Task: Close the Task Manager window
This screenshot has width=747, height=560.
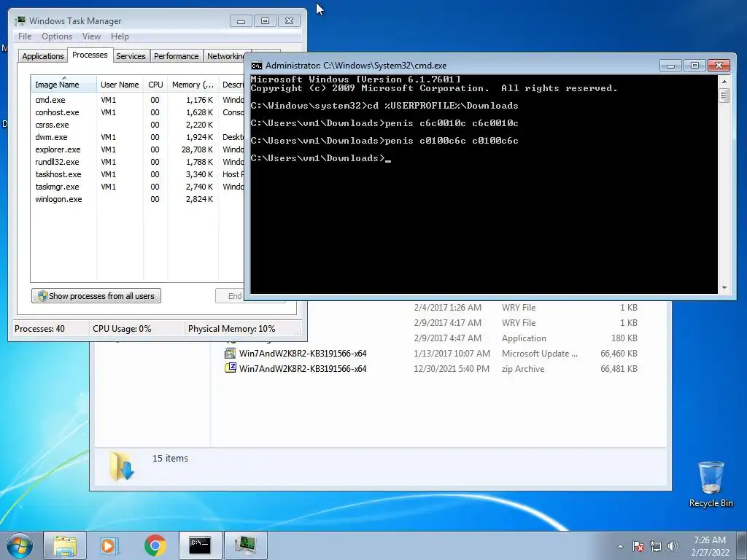Action: (x=289, y=21)
